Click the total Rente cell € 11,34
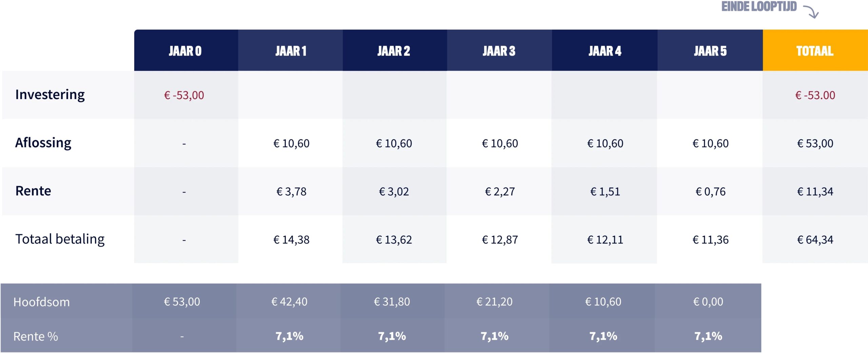This screenshot has height=353, width=868. pyautogui.click(x=815, y=192)
